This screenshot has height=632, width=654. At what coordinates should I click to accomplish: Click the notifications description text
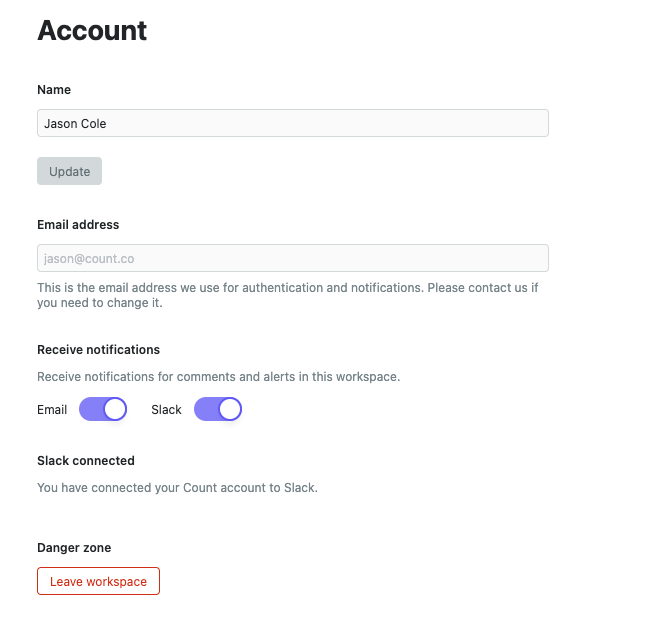point(218,377)
